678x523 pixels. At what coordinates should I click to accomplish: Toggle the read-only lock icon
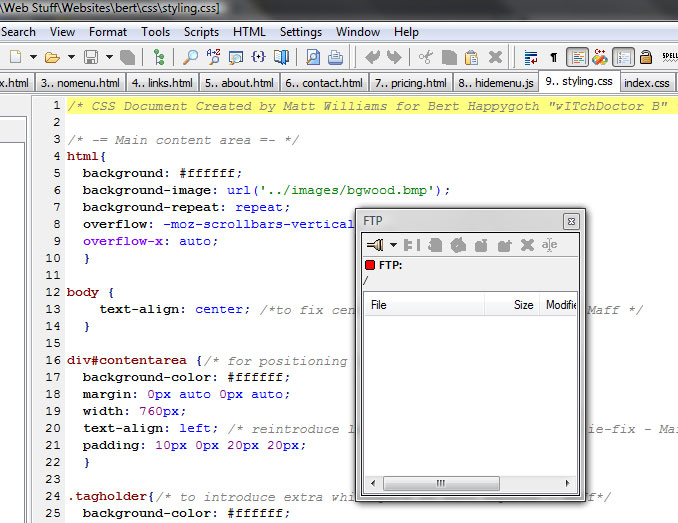(646, 58)
